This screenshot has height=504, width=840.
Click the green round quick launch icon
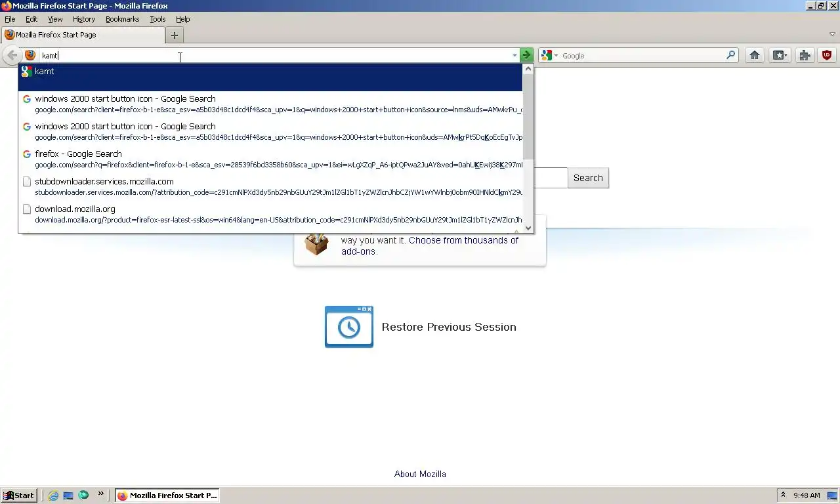click(83, 495)
